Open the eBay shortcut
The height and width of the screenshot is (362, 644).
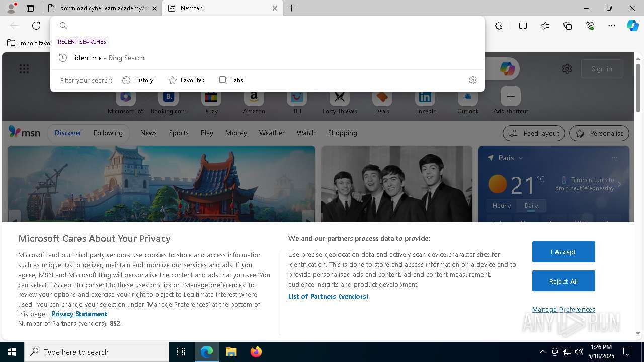[x=211, y=102]
